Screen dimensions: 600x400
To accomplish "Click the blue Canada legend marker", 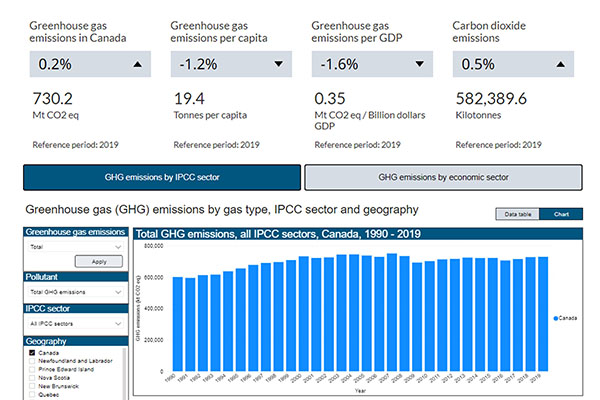I will tap(554, 317).
